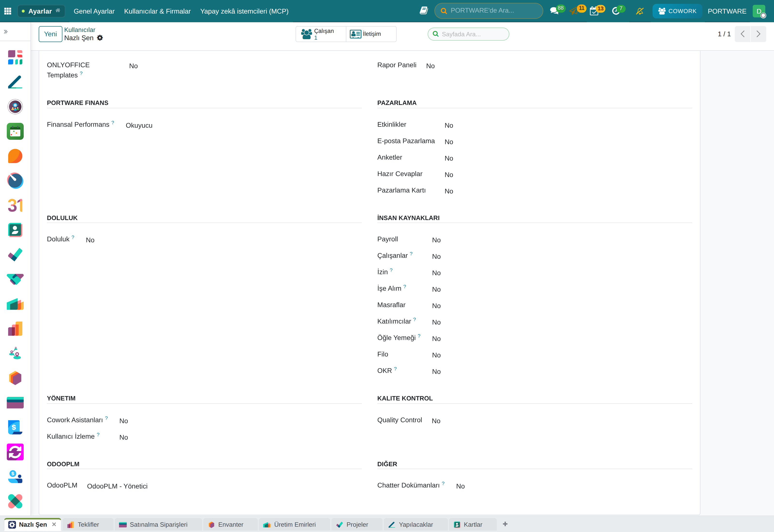Go to Kullanıcılar breadcrumb link
The width and height of the screenshot is (774, 532).
point(79,30)
